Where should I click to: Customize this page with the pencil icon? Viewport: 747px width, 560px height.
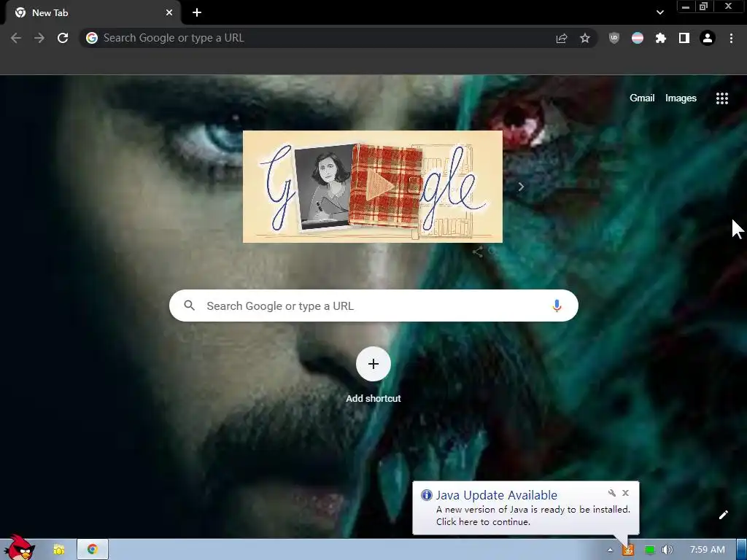tap(723, 515)
